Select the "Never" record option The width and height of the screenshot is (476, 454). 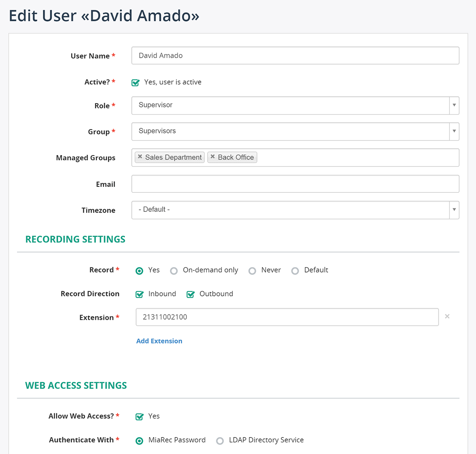coord(252,271)
